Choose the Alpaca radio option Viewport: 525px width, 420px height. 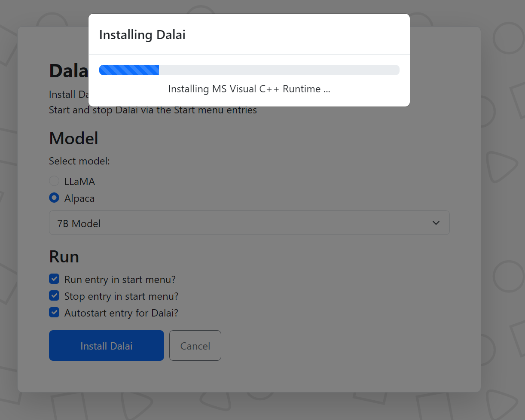click(54, 198)
